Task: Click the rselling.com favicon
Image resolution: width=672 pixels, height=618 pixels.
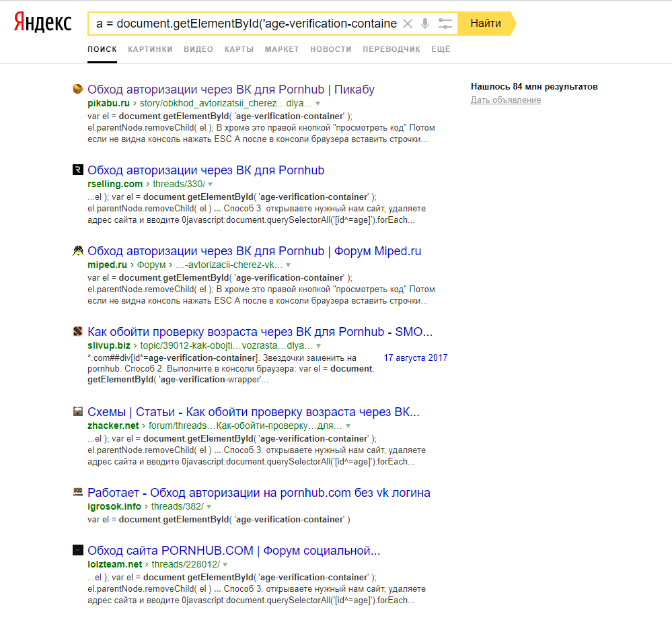Action: 78,170
